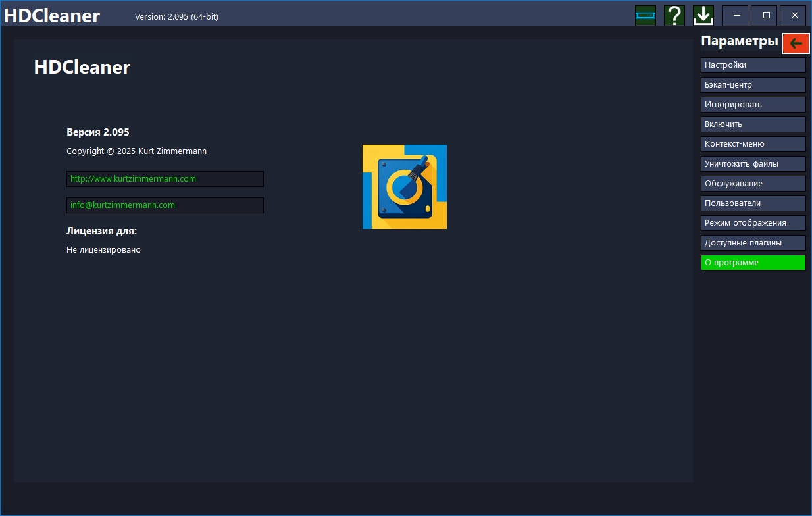Open the kurtzimmermann.com website link
812x516 pixels.
(165, 179)
